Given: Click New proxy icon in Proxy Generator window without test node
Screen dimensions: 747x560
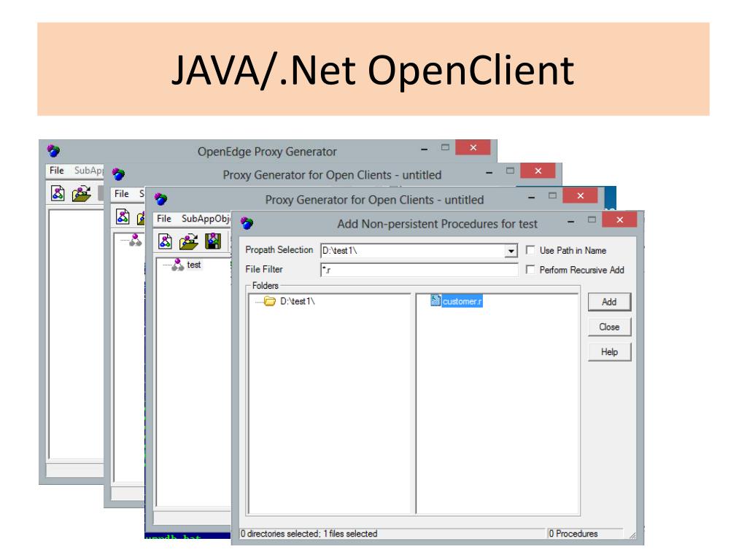Looking at the screenshot, I should pyautogui.click(x=123, y=217).
